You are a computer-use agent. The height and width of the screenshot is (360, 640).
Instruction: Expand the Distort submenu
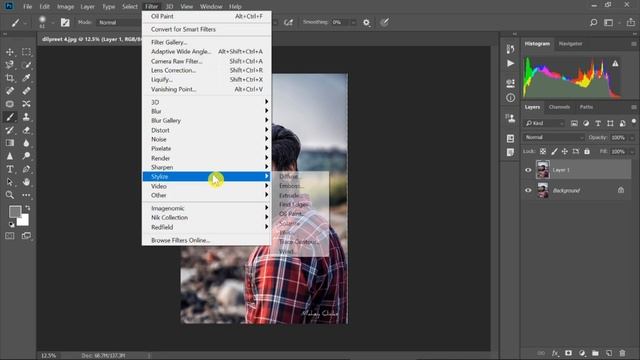tap(207, 130)
